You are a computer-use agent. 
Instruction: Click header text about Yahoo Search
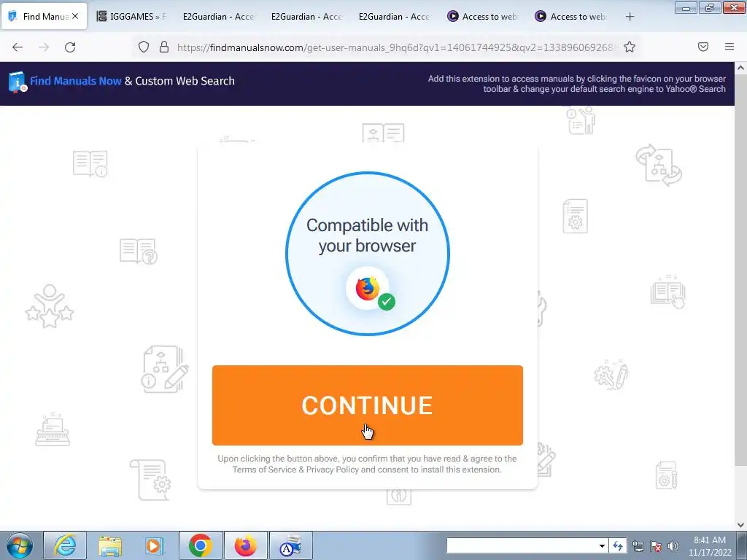(x=576, y=84)
